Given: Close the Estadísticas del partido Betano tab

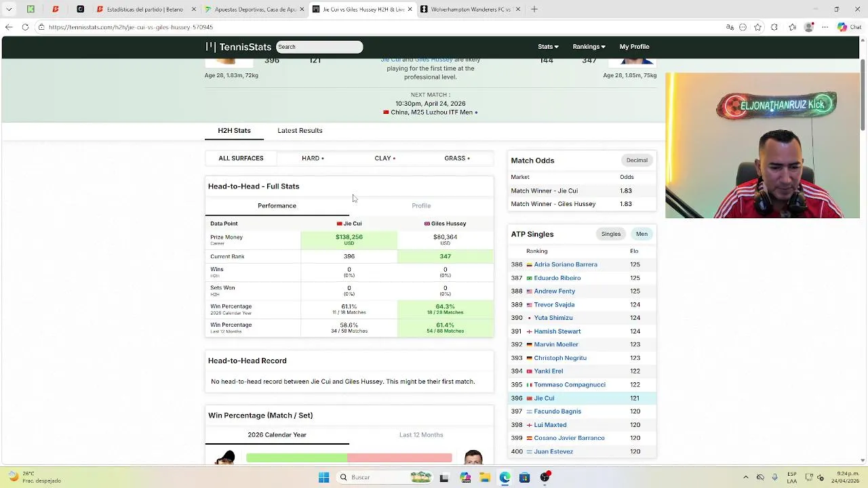Looking at the screenshot, I should click(x=194, y=9).
